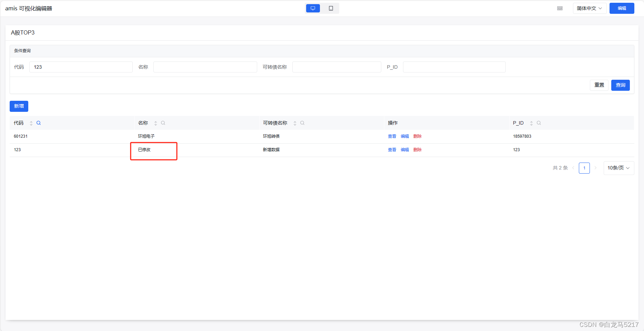
Task: Open search filter for 名称 column
Action: pos(163,123)
